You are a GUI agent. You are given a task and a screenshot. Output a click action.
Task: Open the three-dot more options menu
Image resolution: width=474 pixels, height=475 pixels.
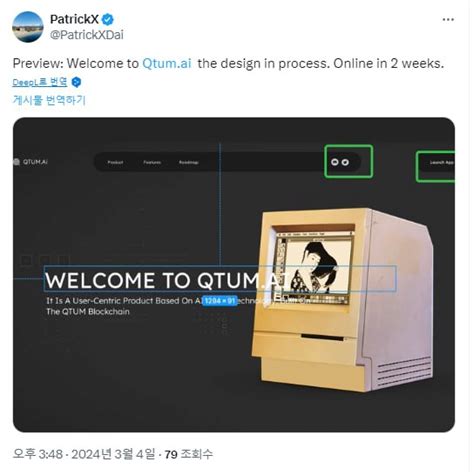[x=448, y=20]
